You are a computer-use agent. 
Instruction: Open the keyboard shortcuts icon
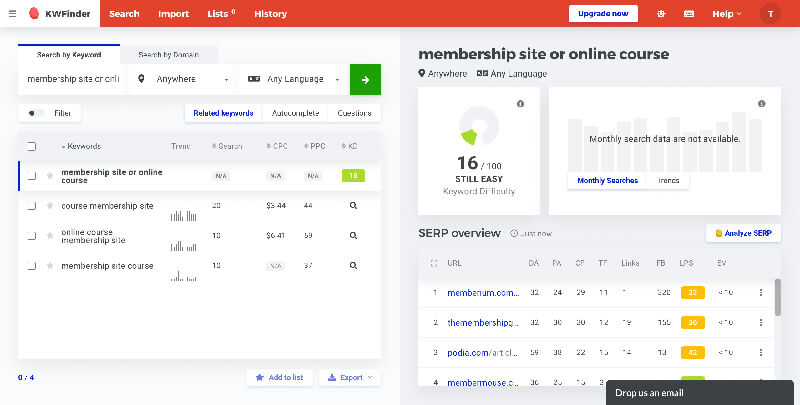[x=689, y=14]
